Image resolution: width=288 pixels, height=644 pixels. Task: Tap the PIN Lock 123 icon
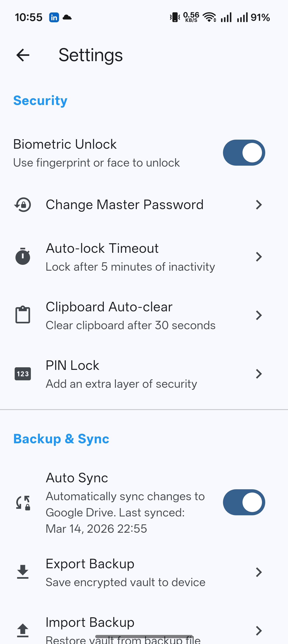tap(23, 374)
